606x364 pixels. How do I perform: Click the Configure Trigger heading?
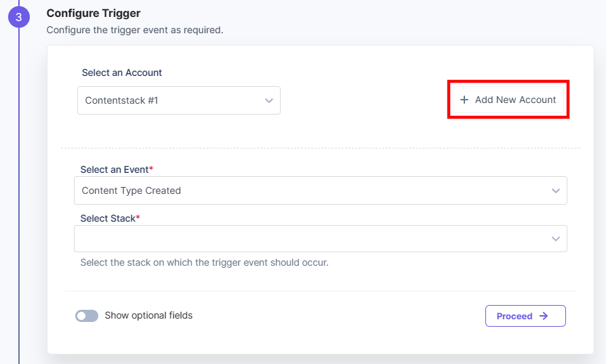pyautogui.click(x=94, y=13)
